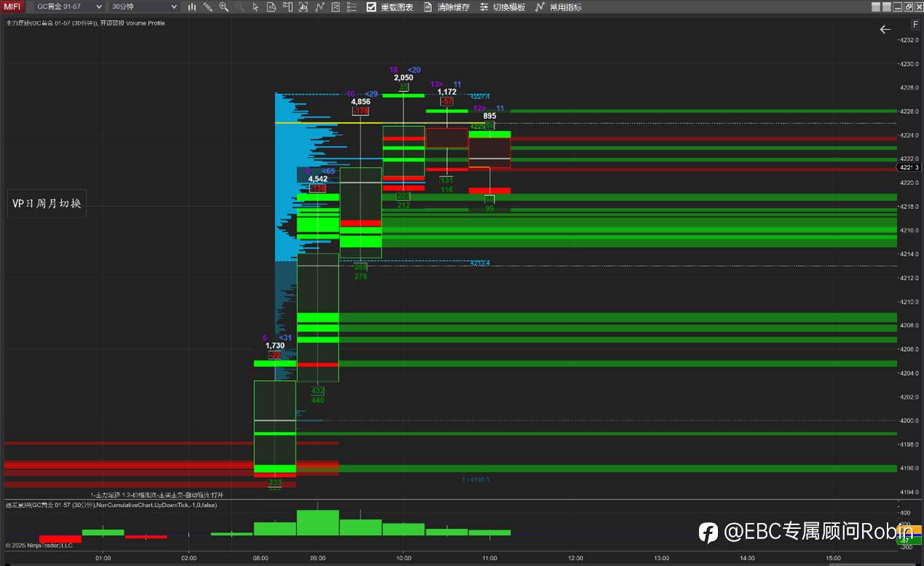Click the 切换模板 sliders icon
The height and width of the screenshot is (566, 924).
485,7
